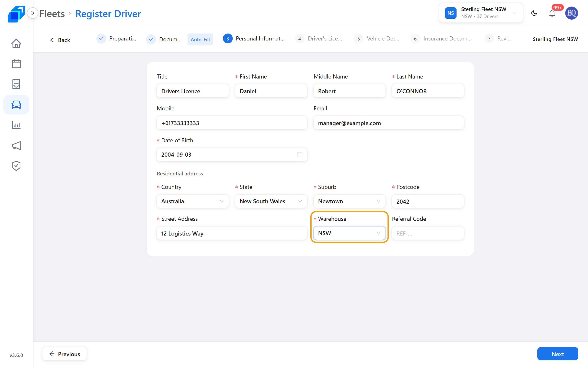Open the bar chart reports icon
The image size is (588, 368).
point(16,125)
